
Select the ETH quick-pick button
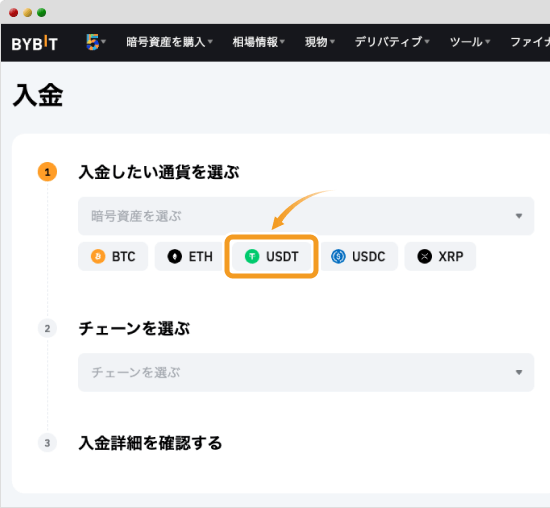pyautogui.click(x=190, y=256)
